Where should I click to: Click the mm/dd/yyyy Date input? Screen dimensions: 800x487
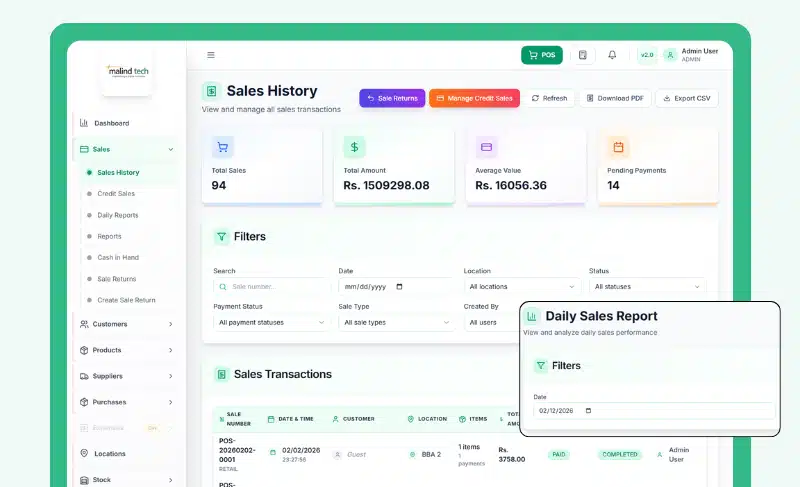tap(396, 287)
